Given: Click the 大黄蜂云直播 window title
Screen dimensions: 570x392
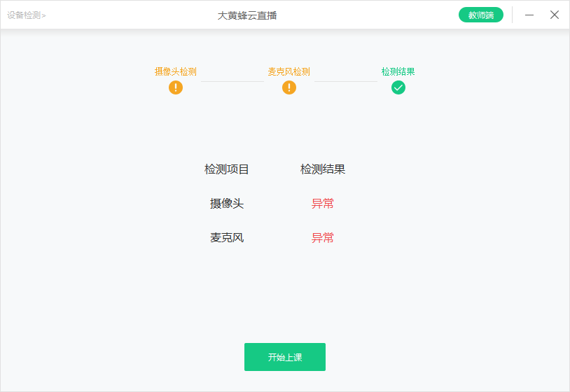Looking at the screenshot, I should (247, 15).
